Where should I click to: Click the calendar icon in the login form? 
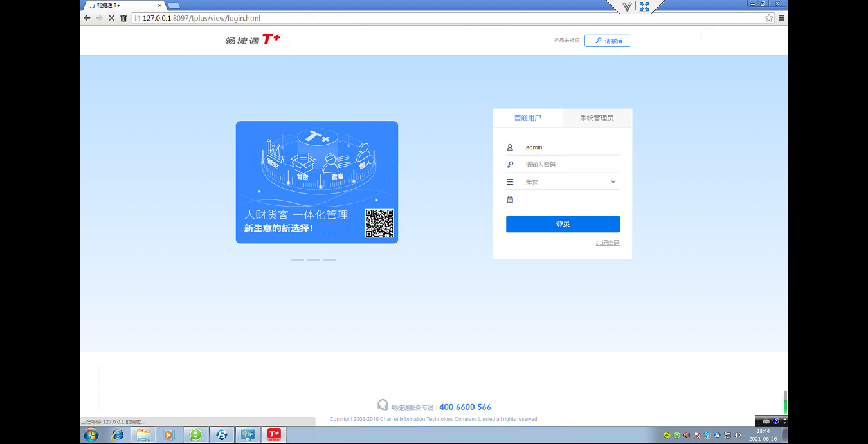coord(510,199)
